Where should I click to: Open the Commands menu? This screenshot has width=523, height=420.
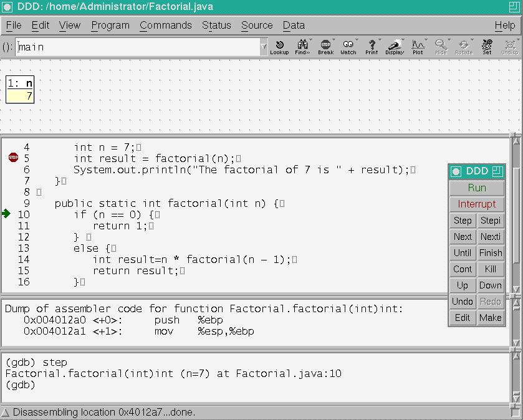coord(166,26)
